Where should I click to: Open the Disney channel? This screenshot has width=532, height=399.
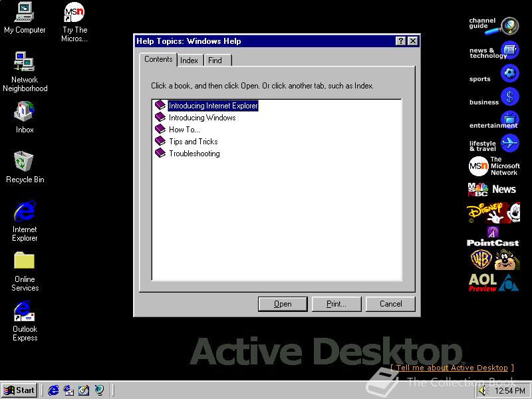click(493, 213)
